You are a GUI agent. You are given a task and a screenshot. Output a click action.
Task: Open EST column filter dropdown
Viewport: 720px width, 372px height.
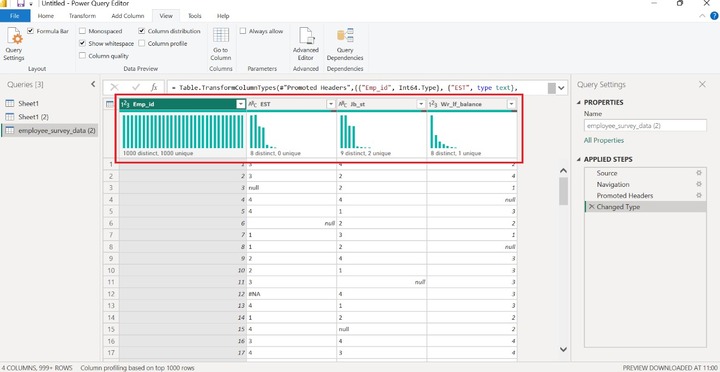[331, 105]
